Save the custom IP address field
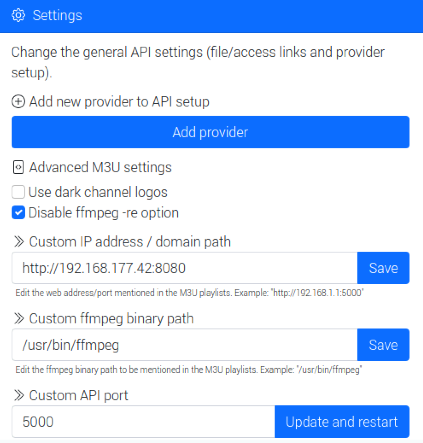Viewport: 423px width, 443px height. [x=383, y=268]
